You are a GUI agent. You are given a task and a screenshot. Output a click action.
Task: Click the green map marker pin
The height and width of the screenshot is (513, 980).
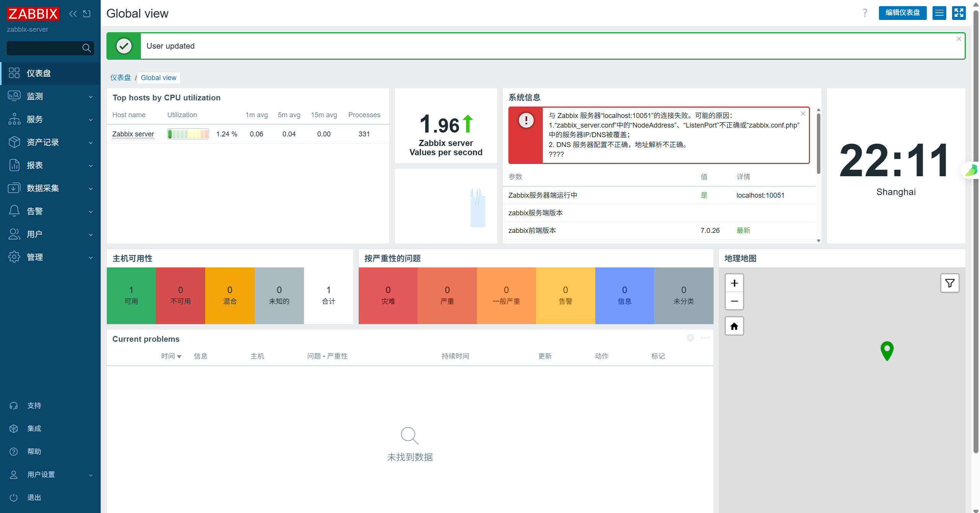coord(887,351)
